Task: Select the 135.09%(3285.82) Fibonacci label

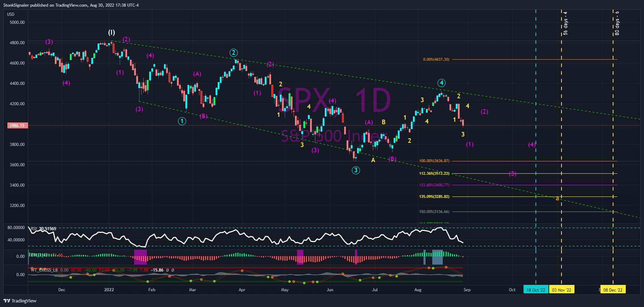Action: (x=434, y=196)
